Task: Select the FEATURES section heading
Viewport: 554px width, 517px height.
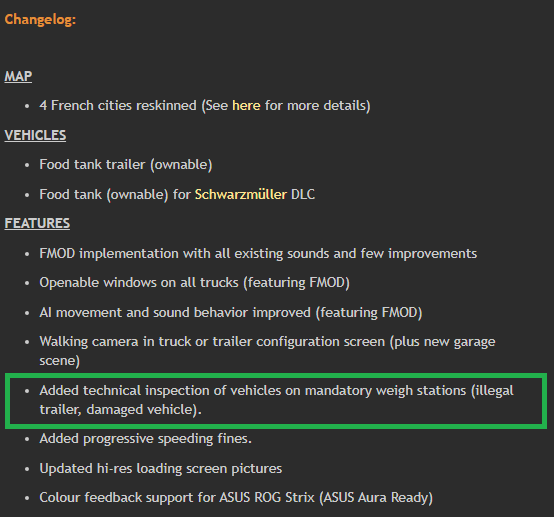Action: point(37,223)
